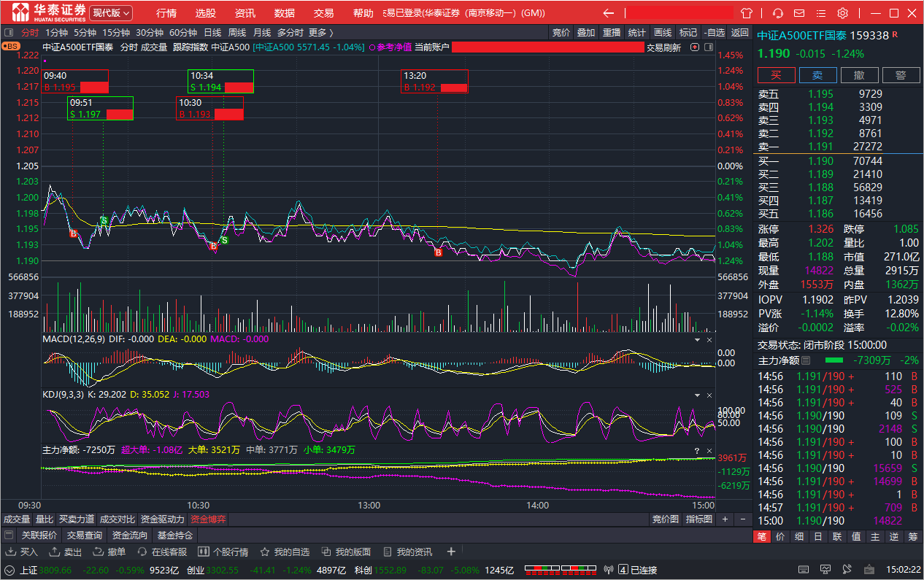Open 我的资讯 news
Screen dimensions: 924x580
pos(408,552)
